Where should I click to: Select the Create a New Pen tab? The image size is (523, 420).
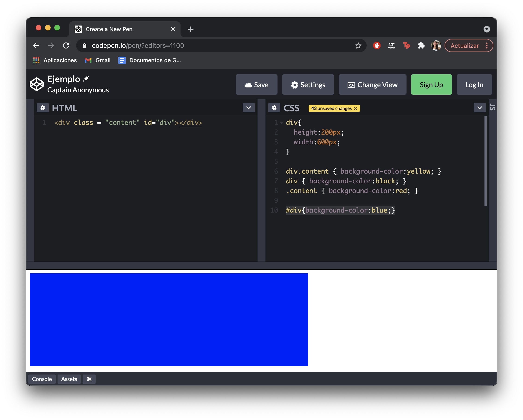tap(125, 29)
